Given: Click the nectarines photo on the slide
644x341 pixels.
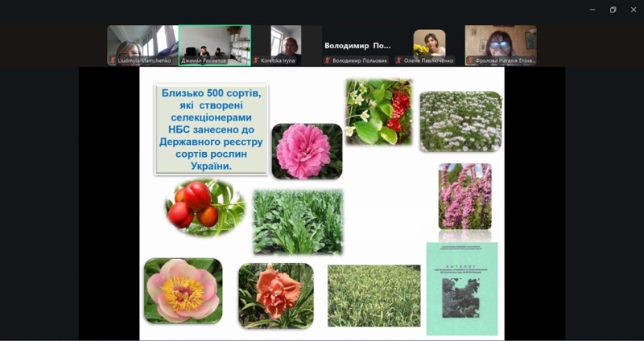Looking at the screenshot, I should click(x=204, y=208).
